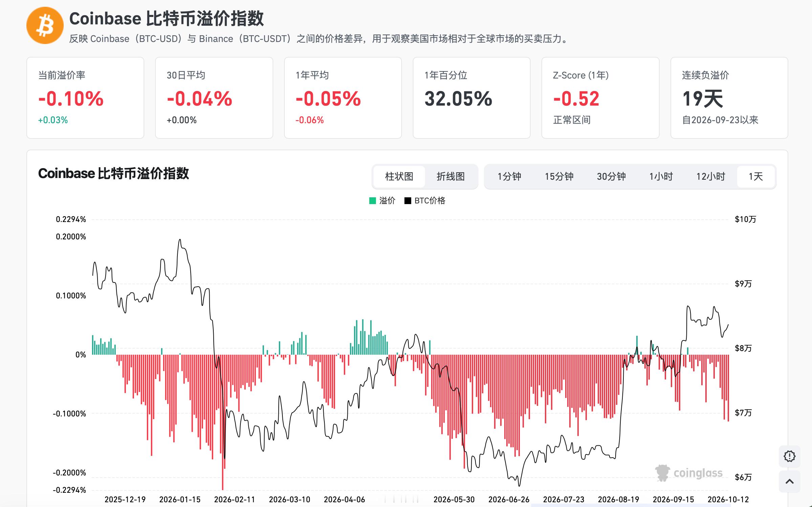Click the orange Bitcoin logo icon
This screenshot has width=812, height=507.
coord(45,25)
